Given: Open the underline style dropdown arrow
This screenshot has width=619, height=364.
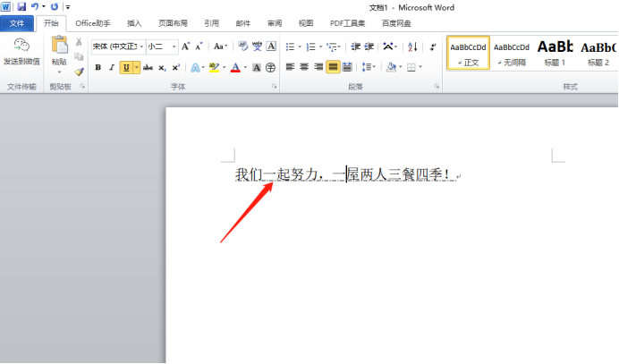Looking at the screenshot, I should [137, 67].
